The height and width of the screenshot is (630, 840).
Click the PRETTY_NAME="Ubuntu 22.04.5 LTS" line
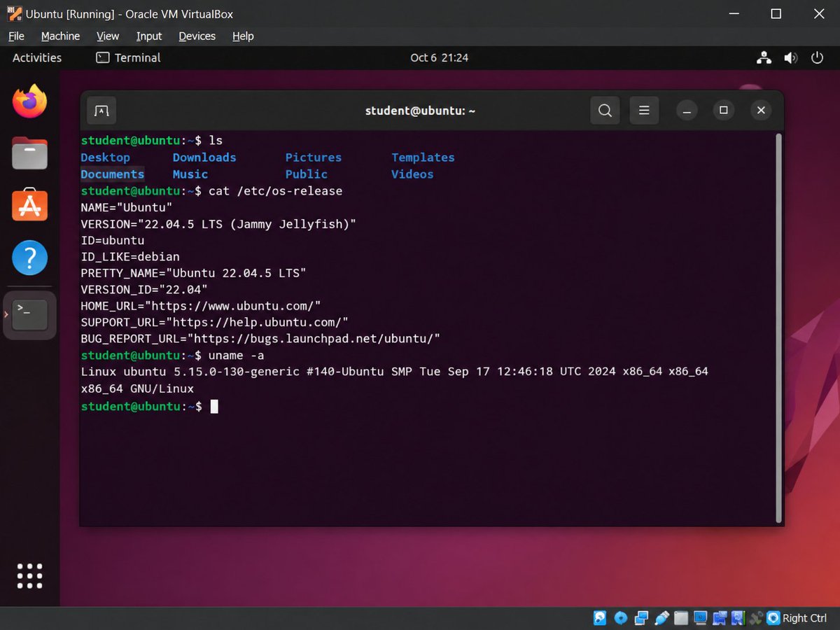193,273
